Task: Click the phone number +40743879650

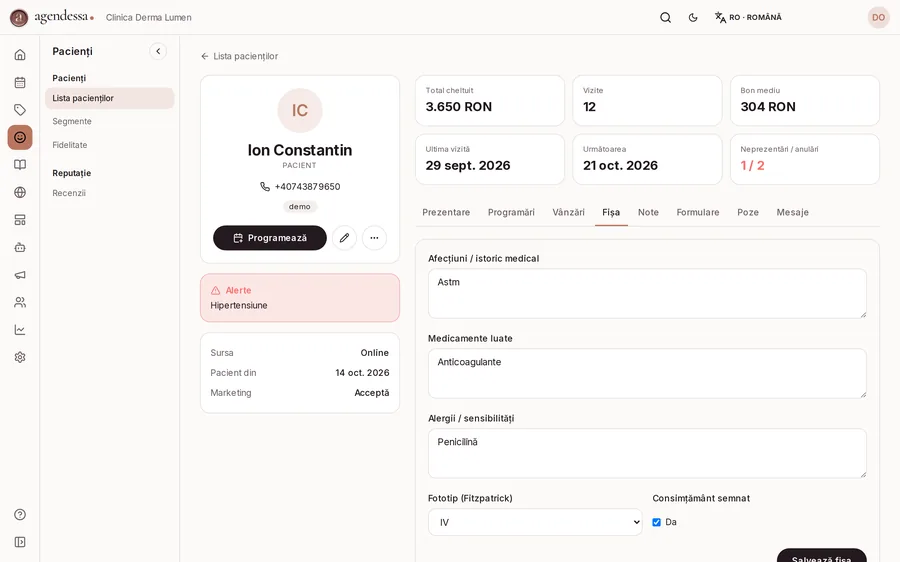Action: click(307, 187)
